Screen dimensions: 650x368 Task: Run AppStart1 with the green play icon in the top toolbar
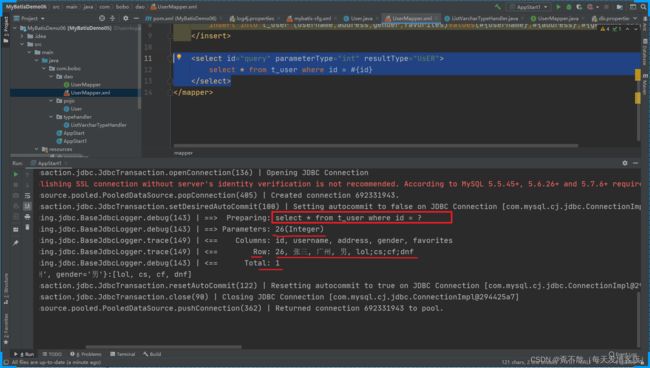tap(558, 7)
